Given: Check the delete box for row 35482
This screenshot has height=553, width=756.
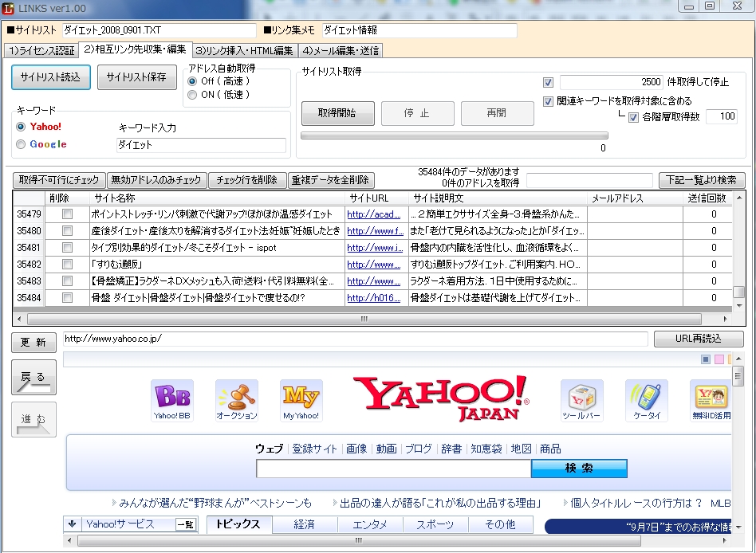Looking at the screenshot, I should pos(68,265).
